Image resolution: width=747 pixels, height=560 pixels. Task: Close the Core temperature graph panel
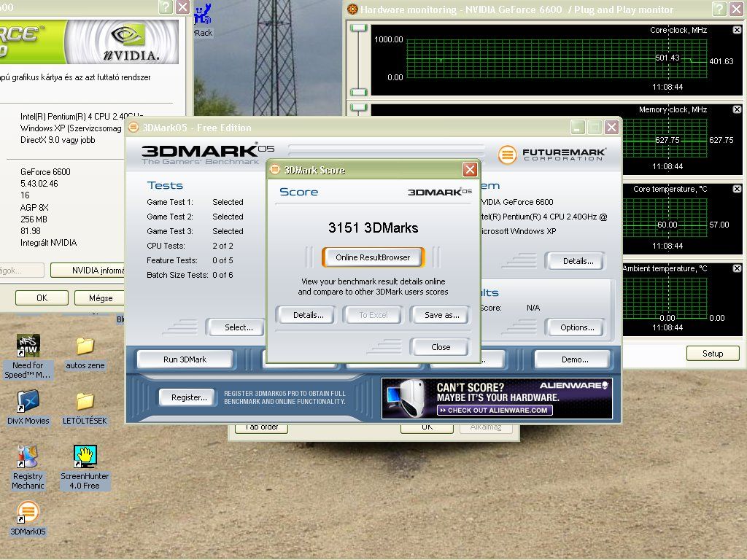click(737, 189)
